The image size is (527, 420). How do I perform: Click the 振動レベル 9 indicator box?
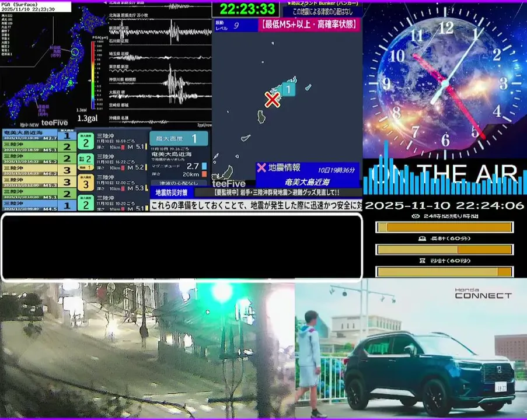pyautogui.click(x=236, y=25)
